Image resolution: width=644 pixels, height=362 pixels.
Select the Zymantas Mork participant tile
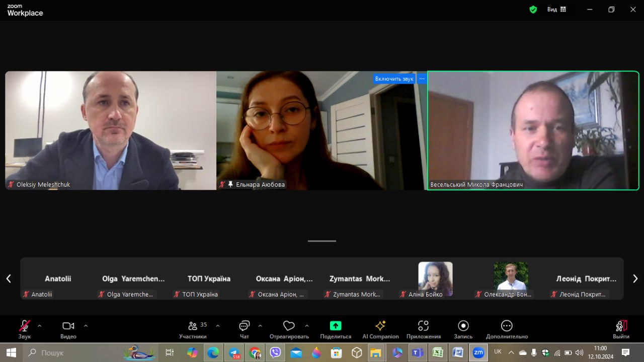tap(360, 279)
